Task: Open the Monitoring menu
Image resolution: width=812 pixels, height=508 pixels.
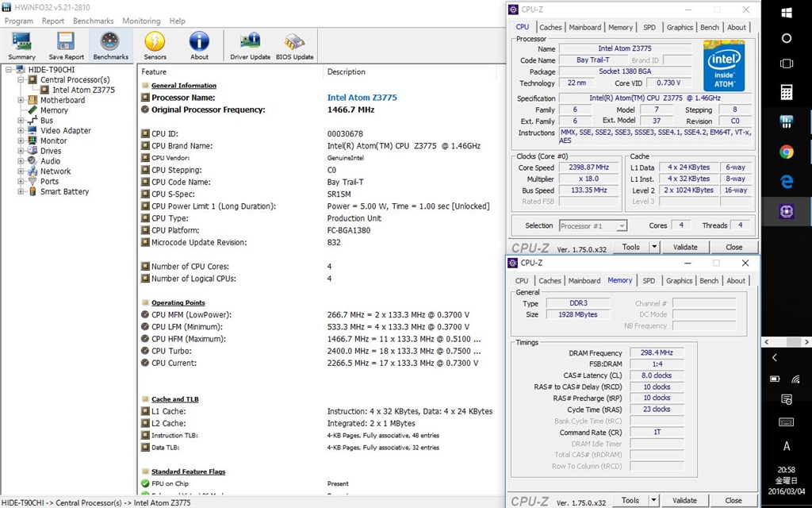Action: coord(141,21)
